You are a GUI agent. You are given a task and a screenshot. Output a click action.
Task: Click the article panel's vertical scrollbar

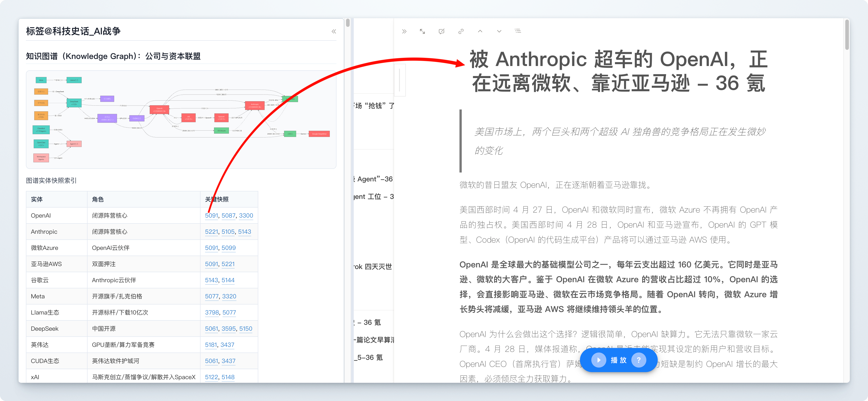(847, 35)
